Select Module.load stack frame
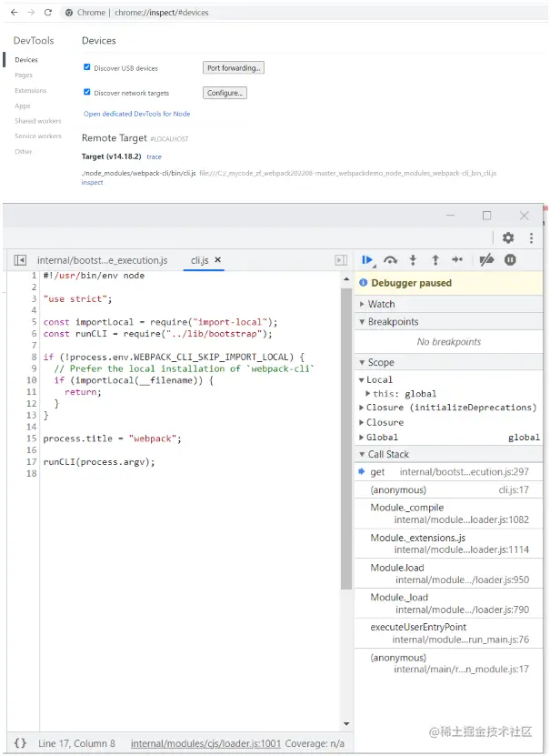 pyautogui.click(x=449, y=573)
